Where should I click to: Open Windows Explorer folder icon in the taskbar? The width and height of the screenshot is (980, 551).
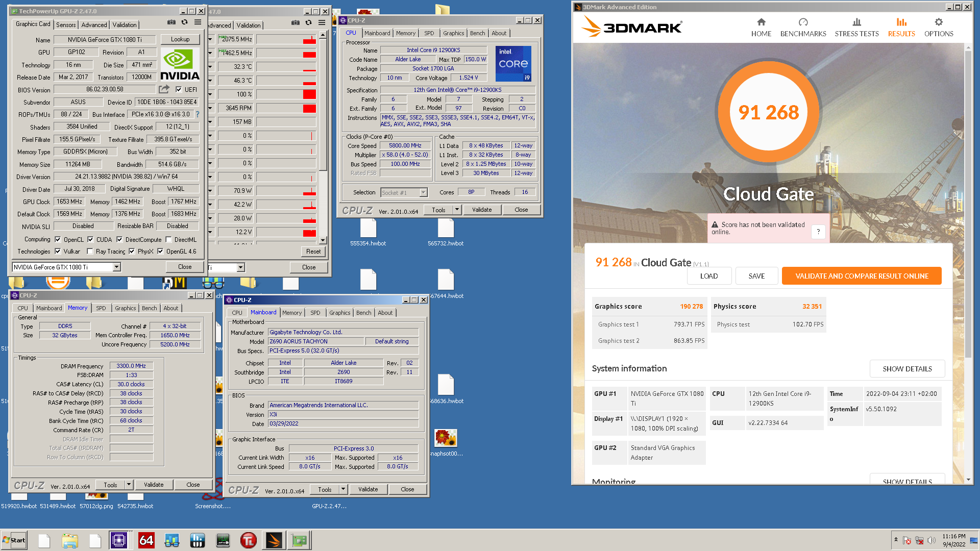click(70, 540)
